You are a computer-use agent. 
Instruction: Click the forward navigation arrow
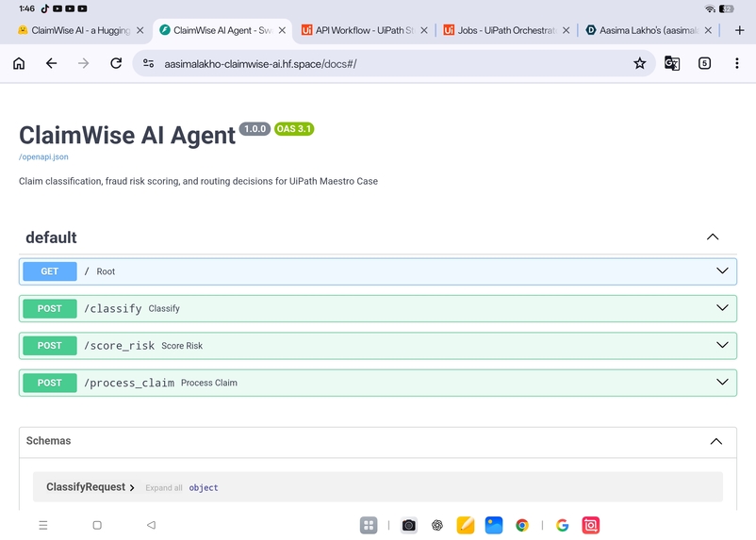[x=83, y=63]
